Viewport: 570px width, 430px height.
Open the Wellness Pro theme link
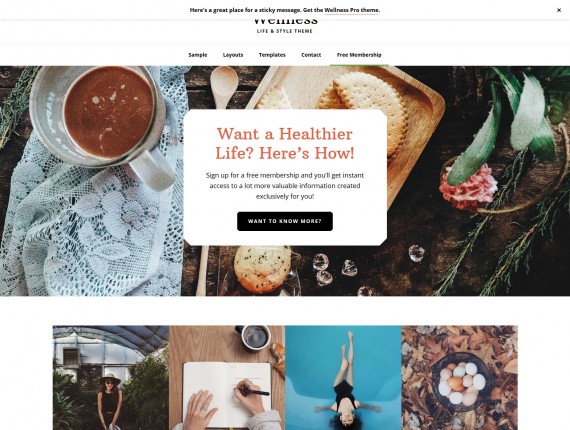point(352,10)
